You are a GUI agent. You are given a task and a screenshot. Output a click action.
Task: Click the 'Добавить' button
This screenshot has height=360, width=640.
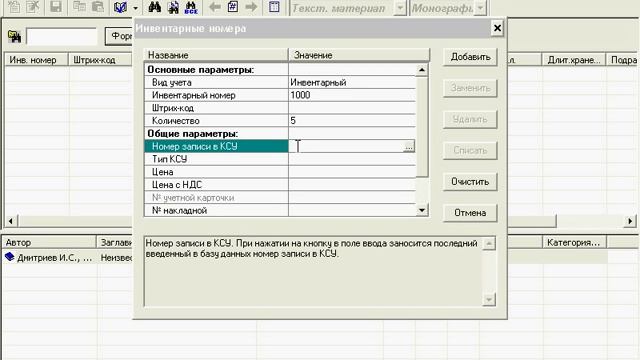470,57
